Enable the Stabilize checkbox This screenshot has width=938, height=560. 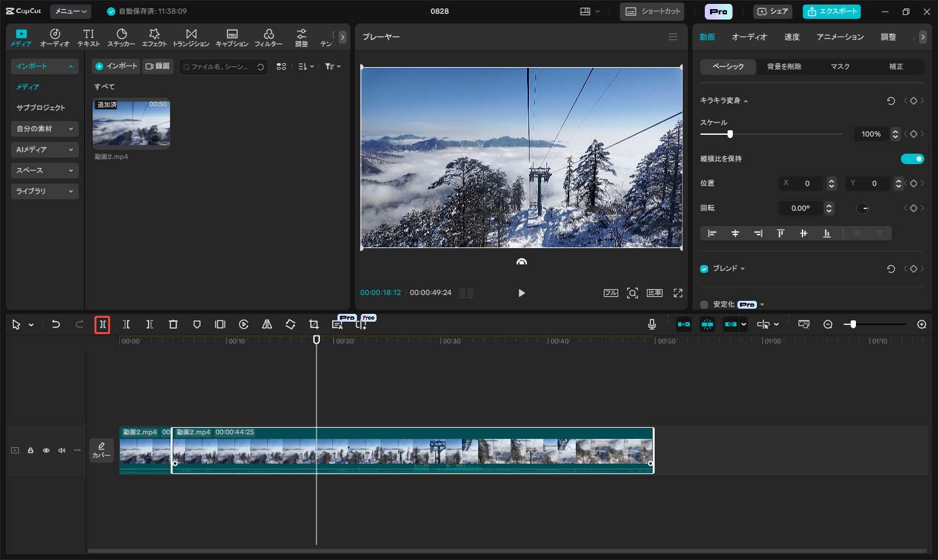tap(704, 304)
